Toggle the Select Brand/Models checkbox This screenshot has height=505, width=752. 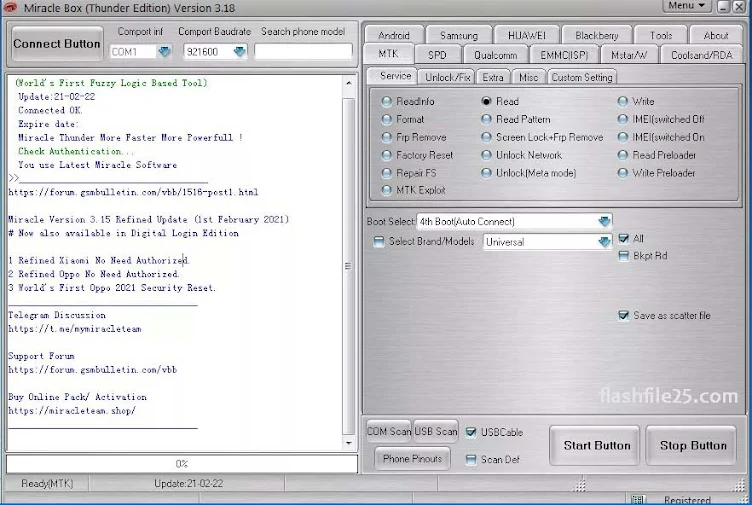pos(379,241)
